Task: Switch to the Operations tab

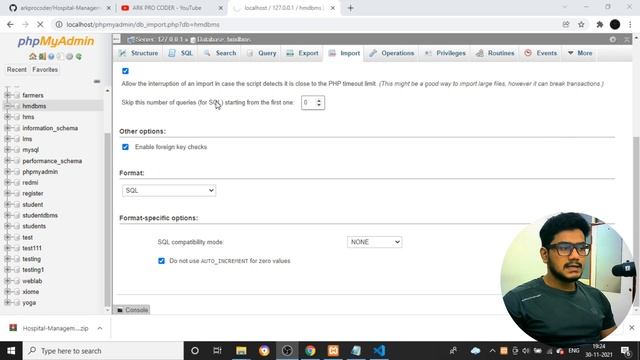Action: point(392,53)
